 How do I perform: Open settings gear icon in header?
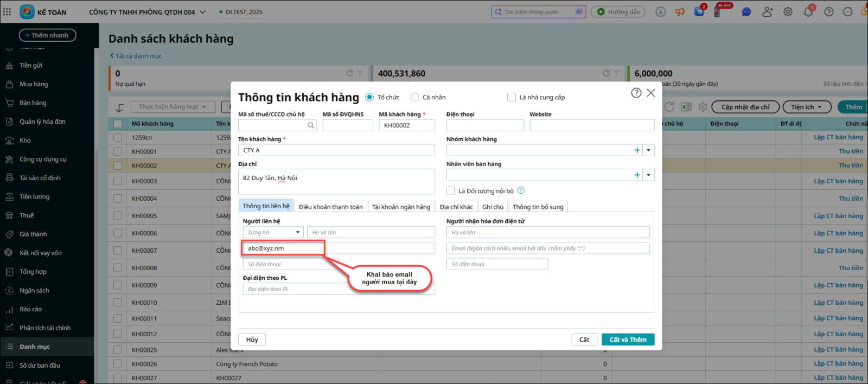pos(788,12)
